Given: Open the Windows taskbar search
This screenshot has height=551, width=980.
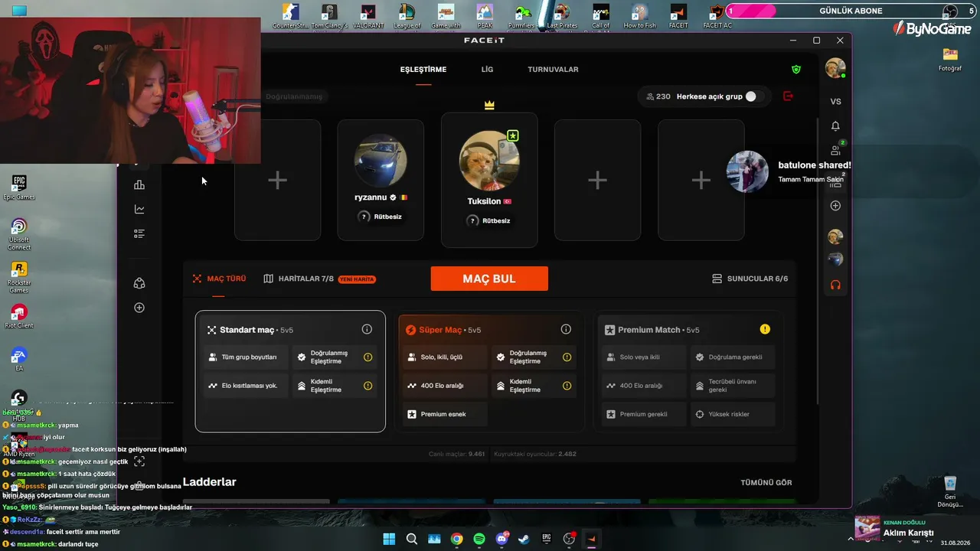Looking at the screenshot, I should click(412, 539).
